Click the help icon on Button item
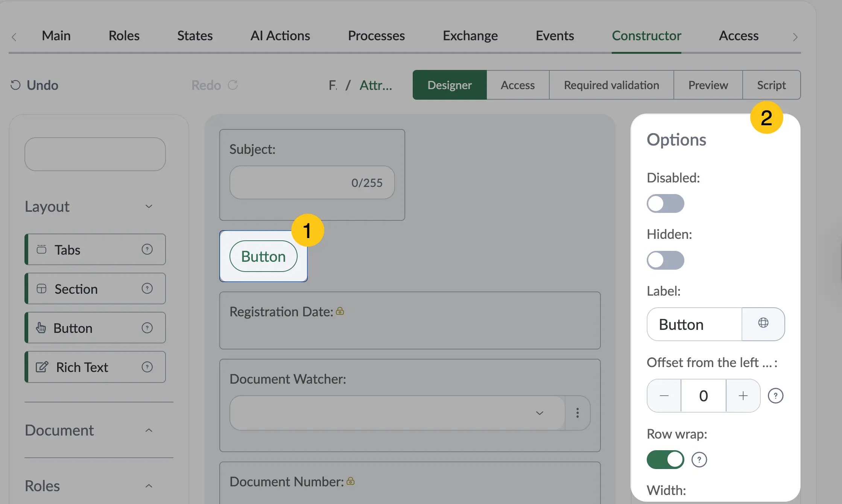Screen dimensions: 842x504 click(147, 328)
